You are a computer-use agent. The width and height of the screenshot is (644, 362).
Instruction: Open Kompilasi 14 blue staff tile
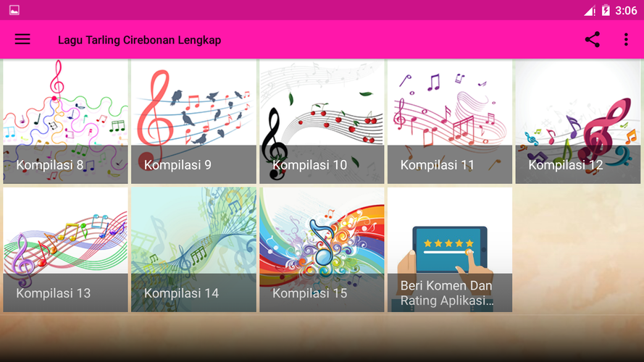click(x=193, y=250)
